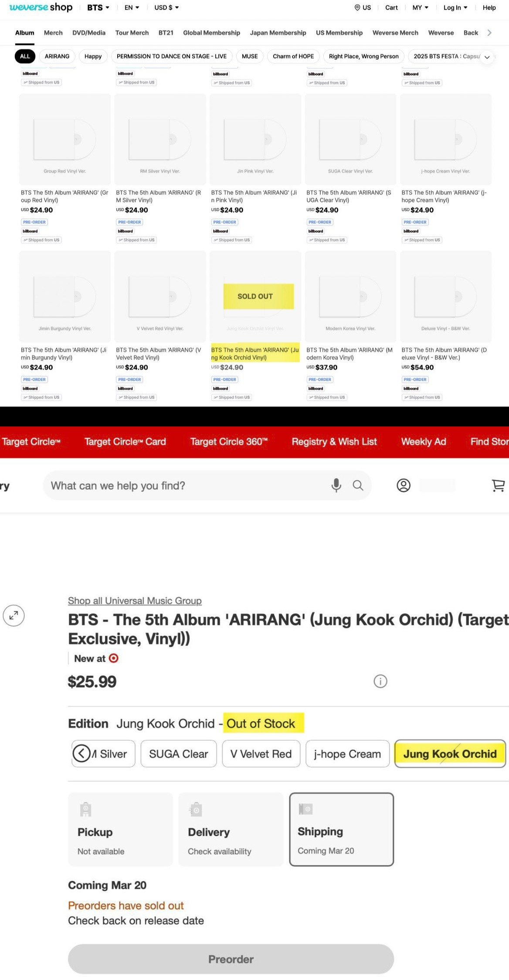Viewport: 509px width, 980px height.
Task: Select the ARIRANG filter chip
Action: 57,56
